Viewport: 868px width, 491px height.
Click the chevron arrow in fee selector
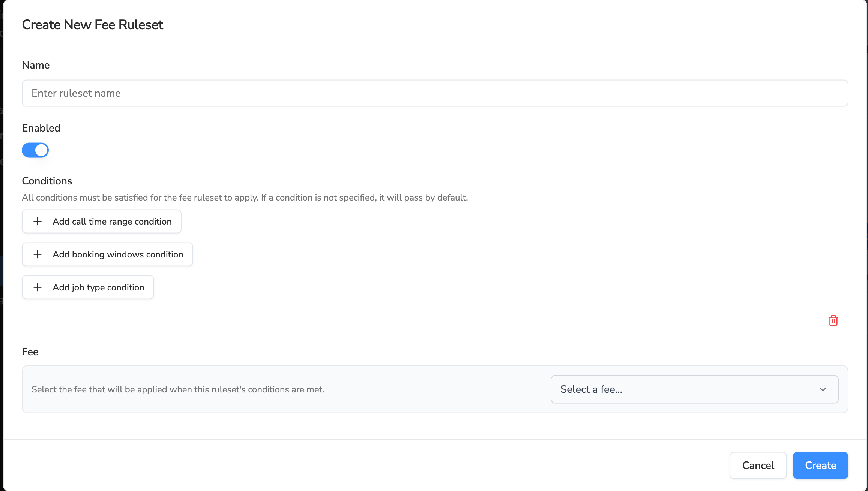[823, 389]
